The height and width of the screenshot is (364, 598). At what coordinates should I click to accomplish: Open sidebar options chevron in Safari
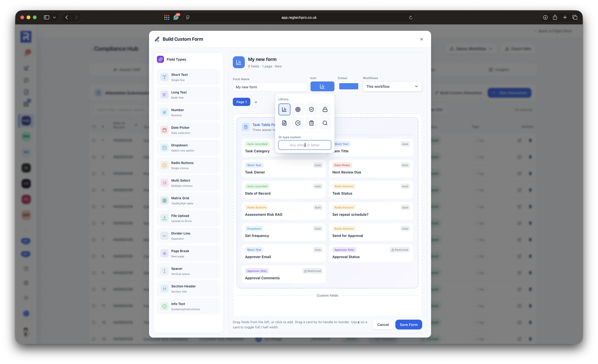(54, 17)
